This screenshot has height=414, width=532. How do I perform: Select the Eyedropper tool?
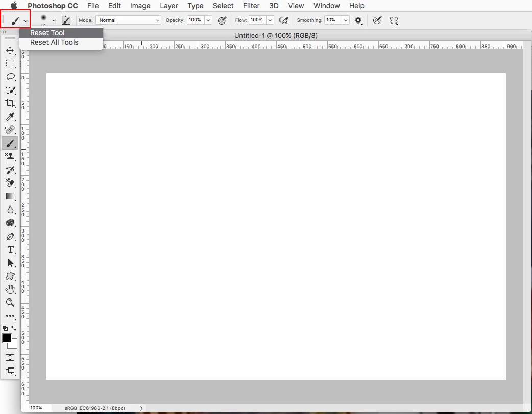(x=10, y=117)
